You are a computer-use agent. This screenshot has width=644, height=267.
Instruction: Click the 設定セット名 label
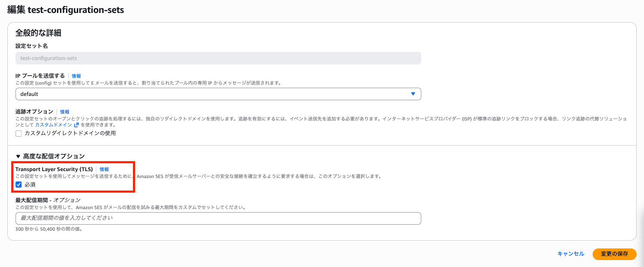pyautogui.click(x=32, y=46)
